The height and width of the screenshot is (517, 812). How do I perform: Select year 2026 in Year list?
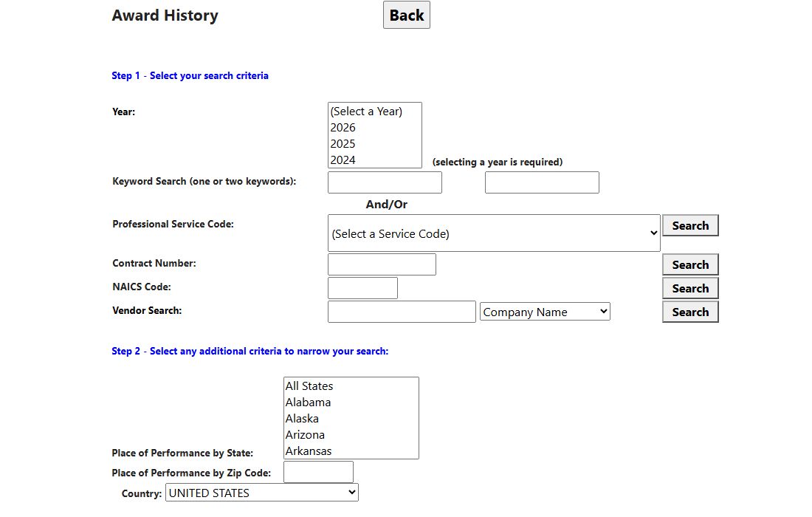(375, 128)
